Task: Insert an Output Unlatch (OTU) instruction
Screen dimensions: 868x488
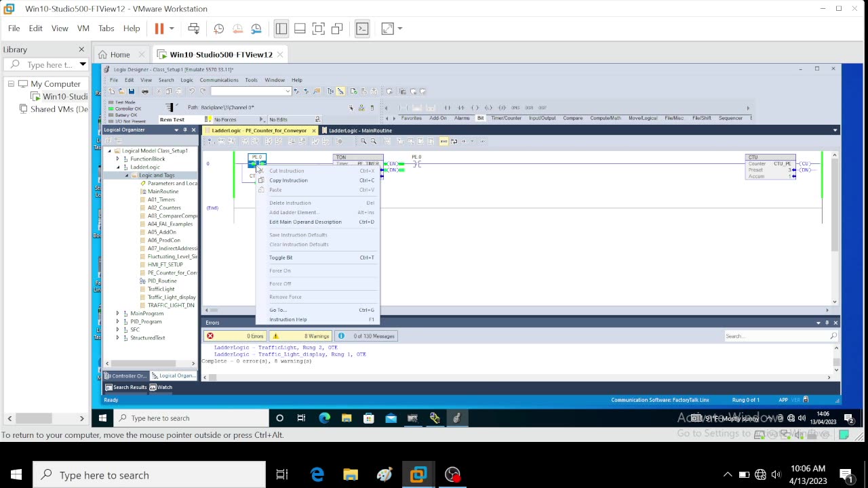Action: [502, 108]
